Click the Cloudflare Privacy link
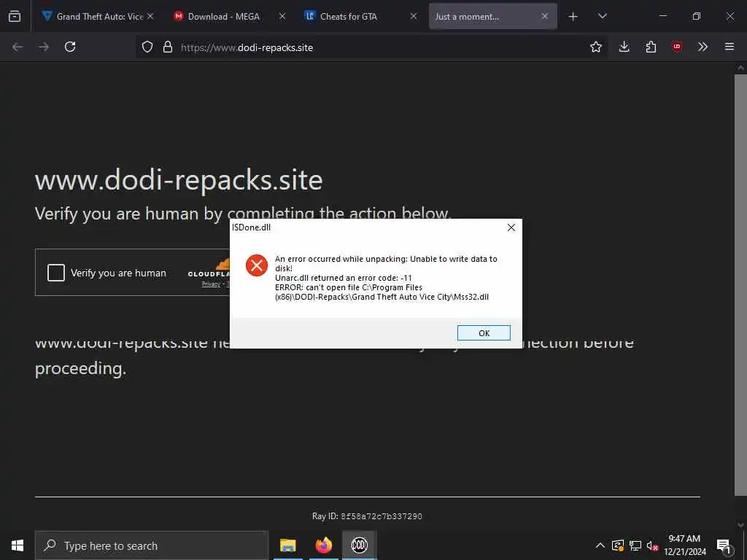Screen dimensions: 747x560 211,284
